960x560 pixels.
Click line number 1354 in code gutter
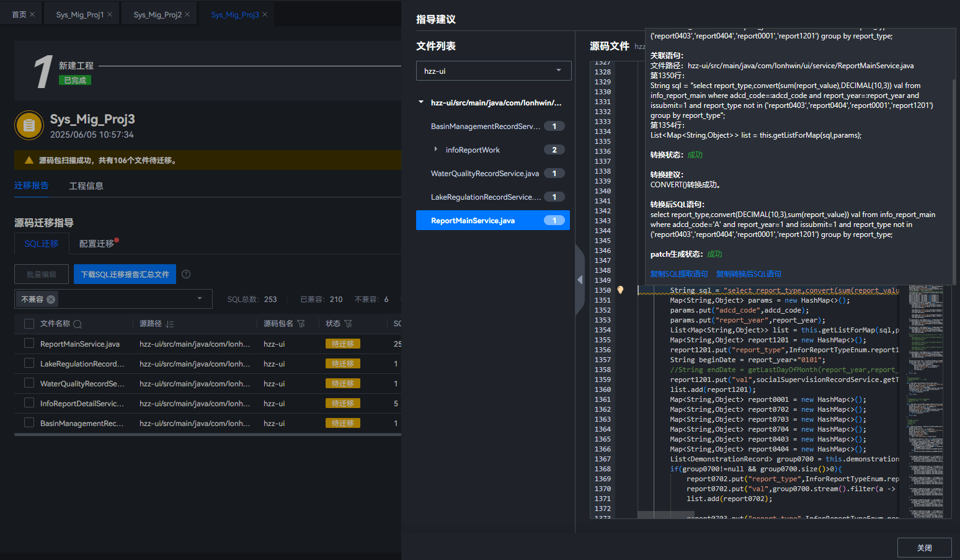click(x=603, y=330)
